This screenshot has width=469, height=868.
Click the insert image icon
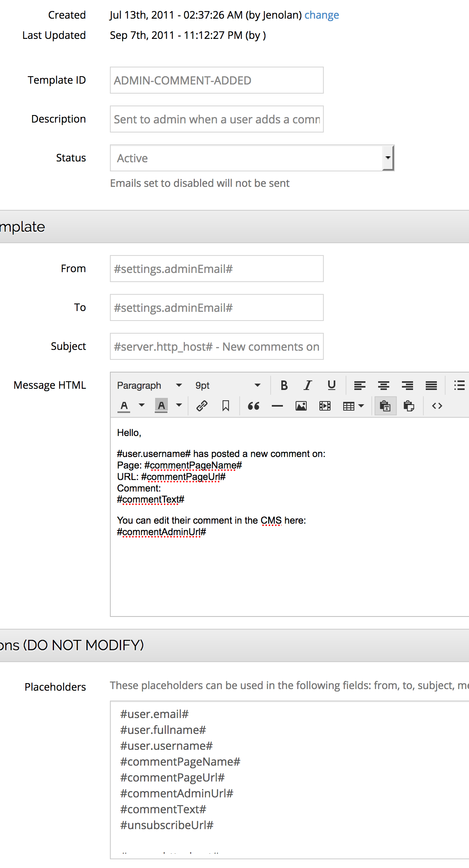tap(301, 406)
